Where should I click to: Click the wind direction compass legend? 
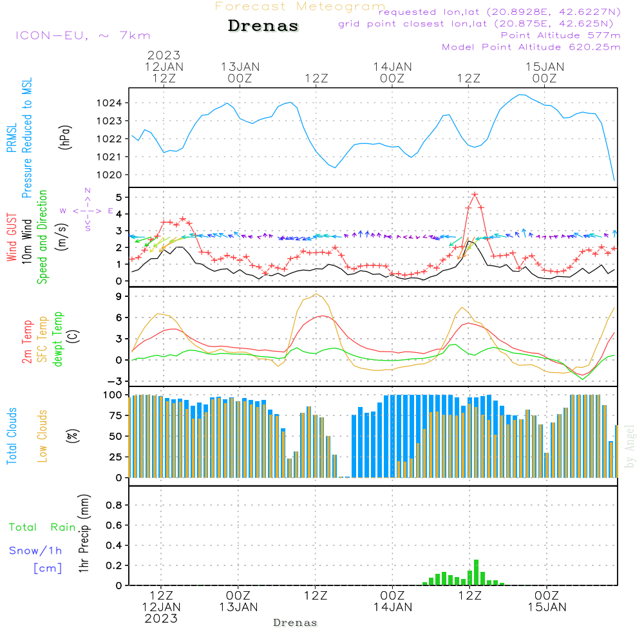(x=88, y=211)
